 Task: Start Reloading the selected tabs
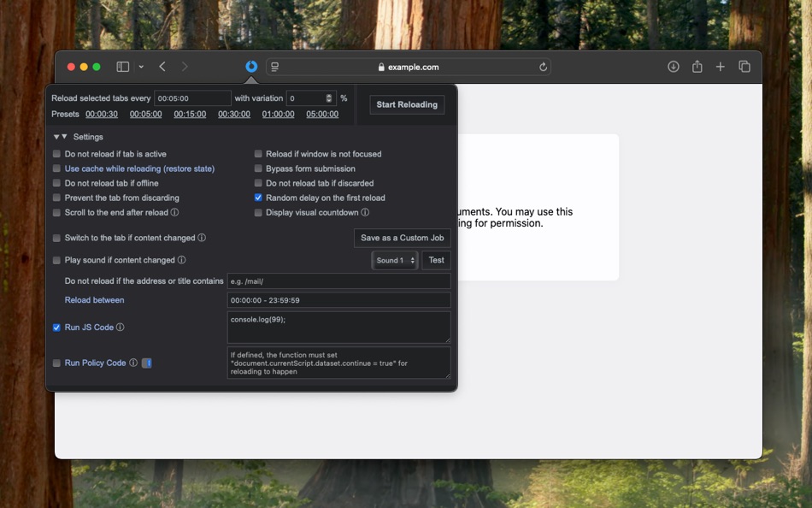(407, 104)
